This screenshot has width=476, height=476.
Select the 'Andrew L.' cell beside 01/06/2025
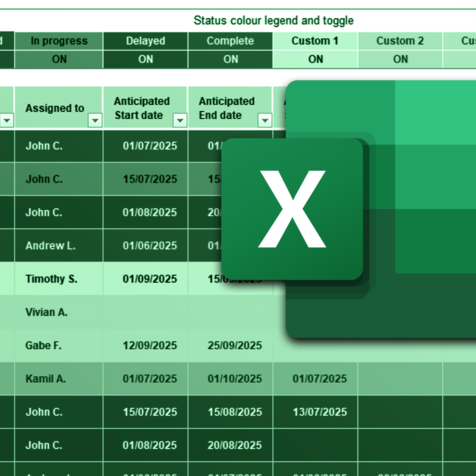pyautogui.click(x=59, y=246)
